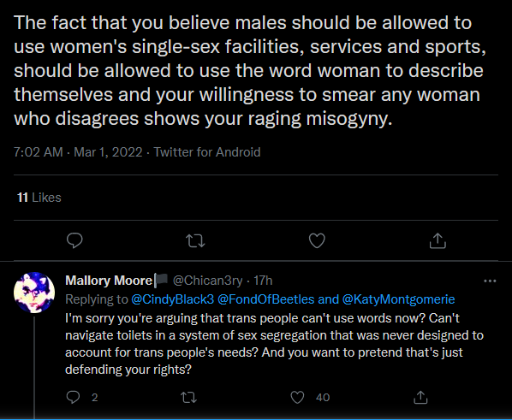This screenshot has height=420, width=512.
Task: Reply to Mallory Moore's tweet with 2 replies
Action: coord(73,397)
